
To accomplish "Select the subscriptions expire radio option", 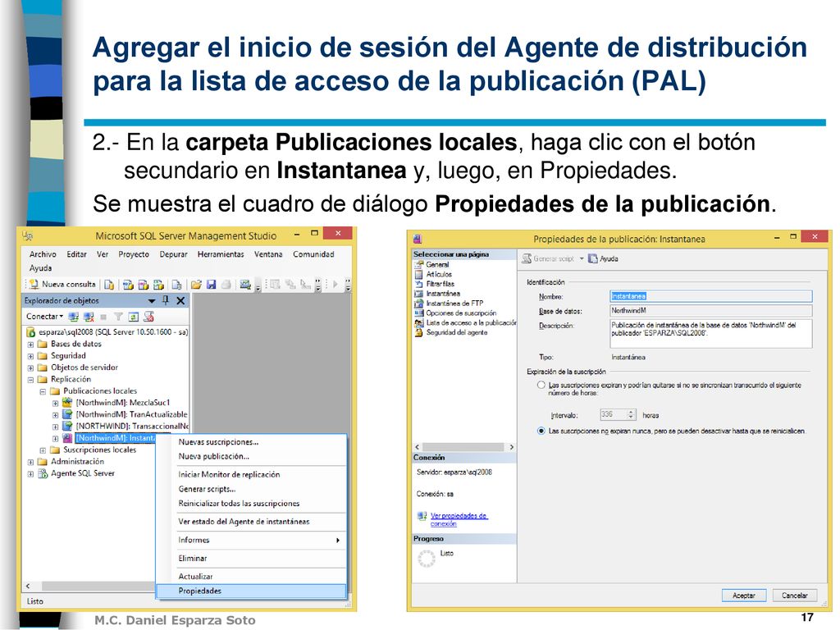I will pyautogui.click(x=541, y=386).
